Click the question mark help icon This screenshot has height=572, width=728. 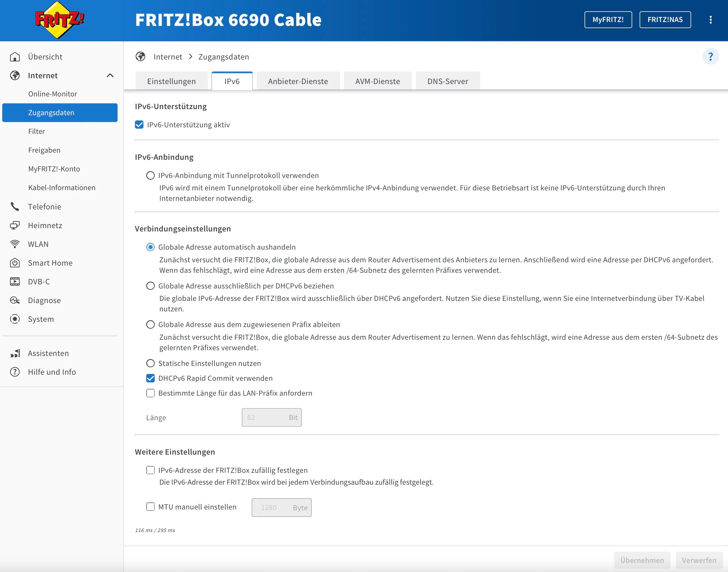(x=710, y=56)
